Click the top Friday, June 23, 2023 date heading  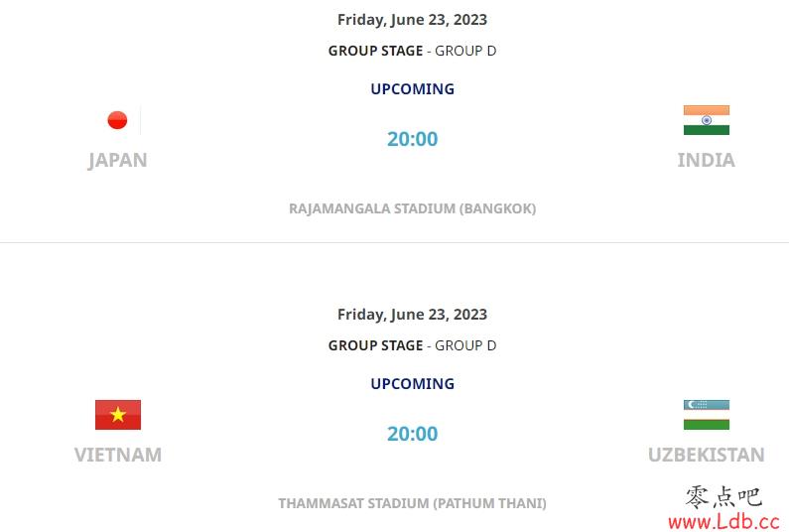point(412,20)
